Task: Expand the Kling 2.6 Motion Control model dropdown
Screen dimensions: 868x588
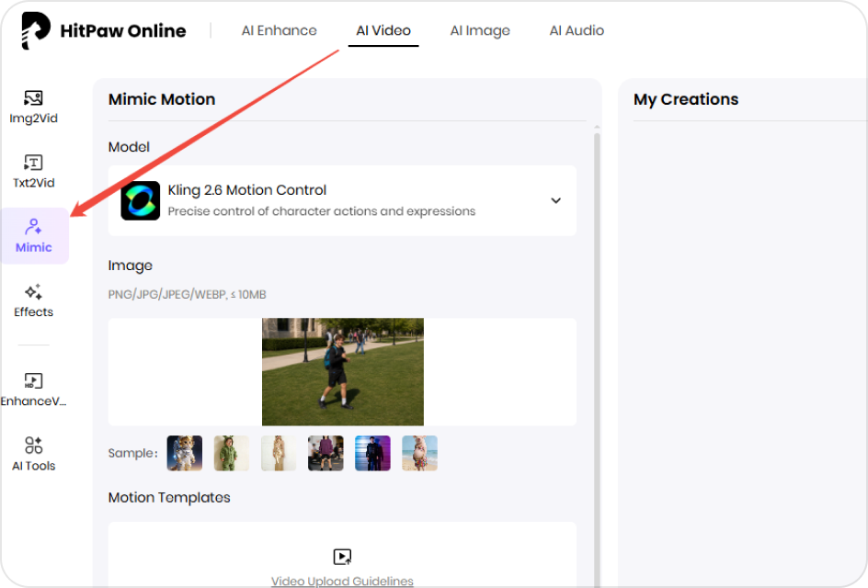Action: (x=555, y=200)
